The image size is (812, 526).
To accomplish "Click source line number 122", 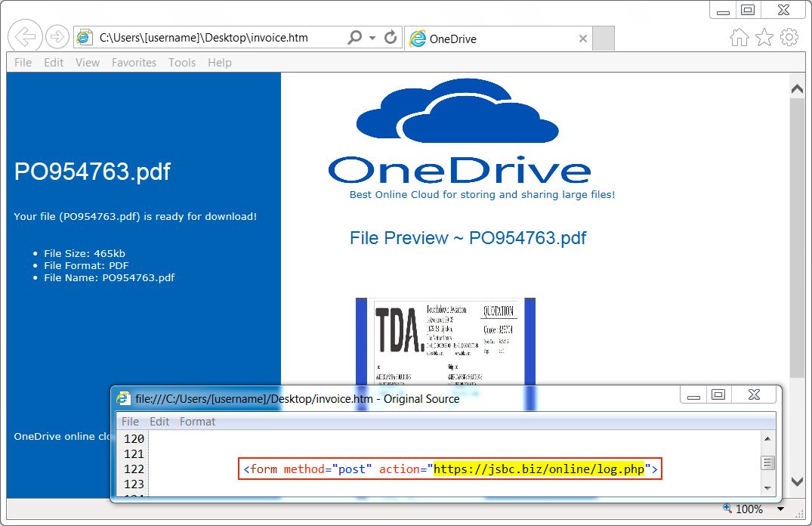I will [x=134, y=469].
